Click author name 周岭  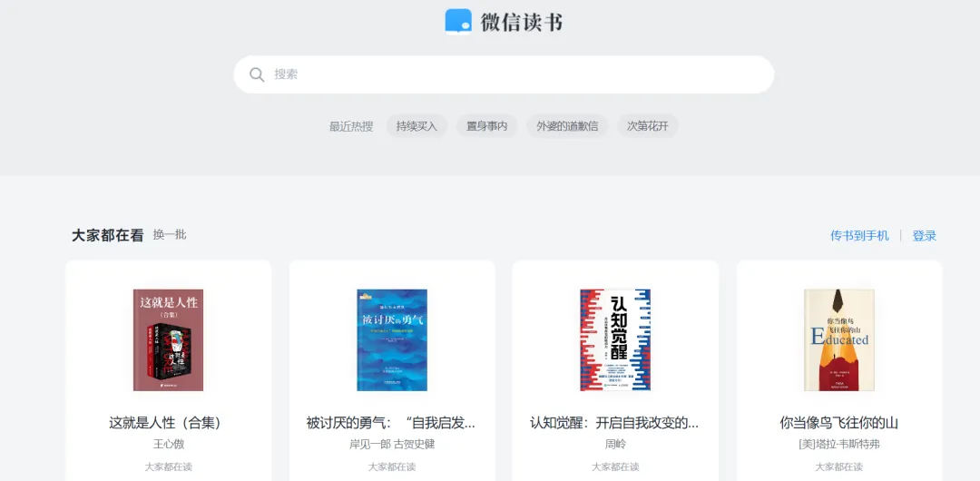pyautogui.click(x=615, y=444)
